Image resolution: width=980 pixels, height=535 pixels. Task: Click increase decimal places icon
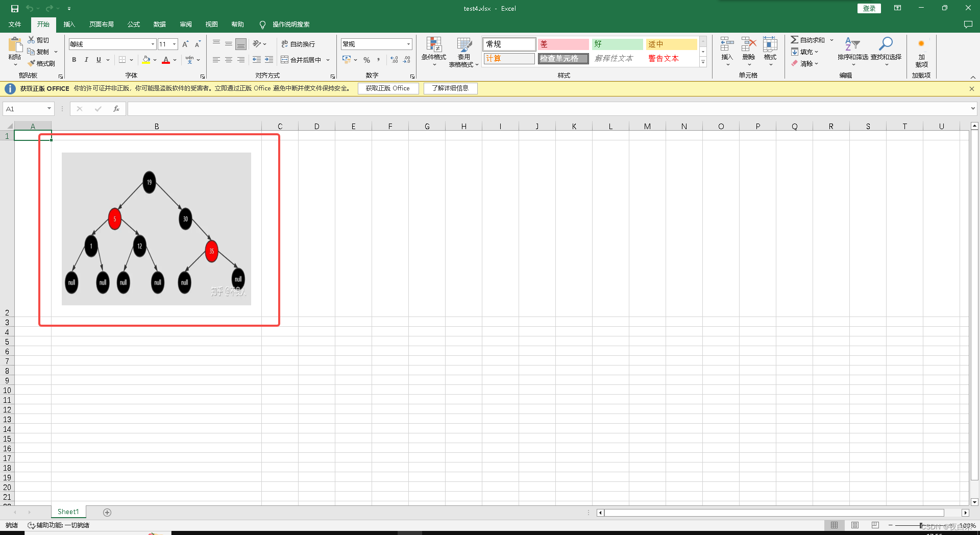tap(394, 60)
